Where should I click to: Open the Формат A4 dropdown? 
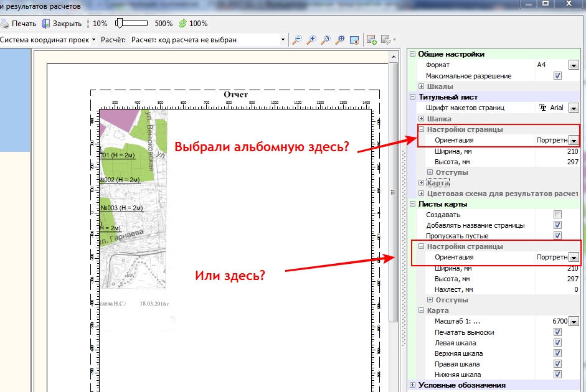pos(573,65)
